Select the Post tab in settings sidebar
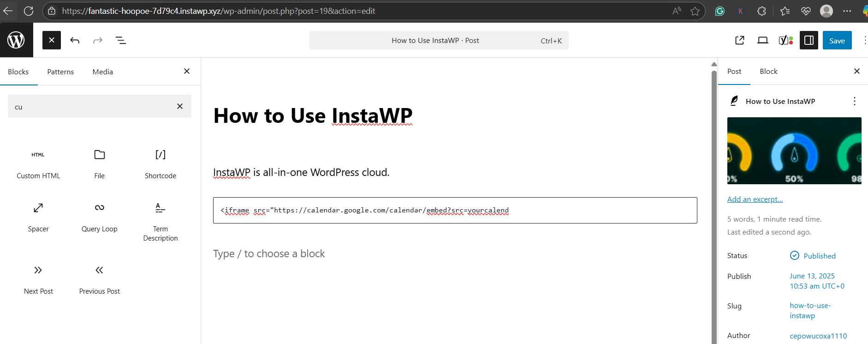 734,71
